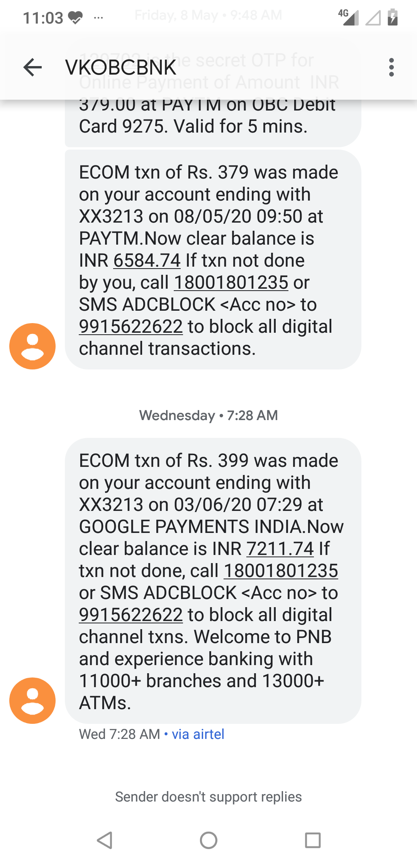Tap the orange contact avatar beside Google Payments message

(x=32, y=701)
